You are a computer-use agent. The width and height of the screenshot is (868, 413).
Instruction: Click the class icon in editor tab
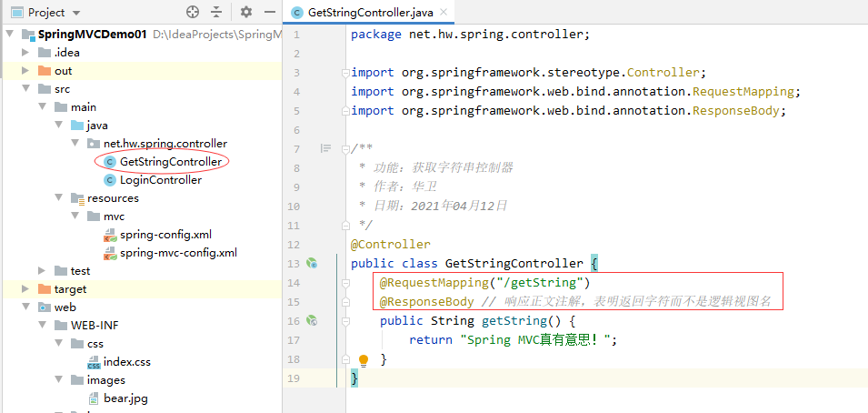pos(297,12)
